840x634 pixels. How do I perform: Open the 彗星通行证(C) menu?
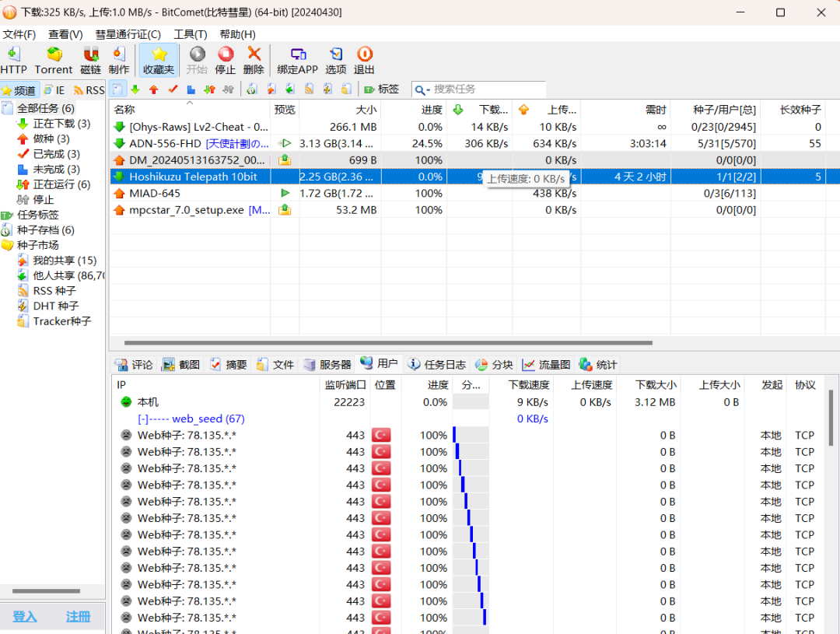click(128, 34)
